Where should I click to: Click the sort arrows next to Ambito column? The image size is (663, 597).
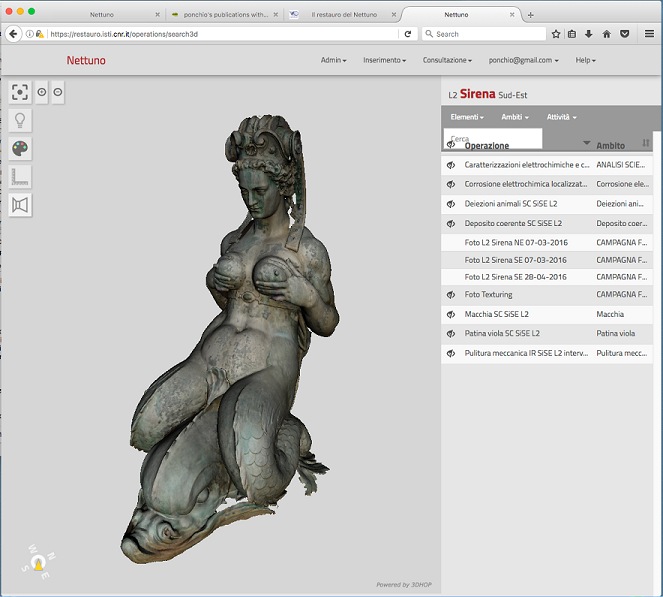[646, 143]
